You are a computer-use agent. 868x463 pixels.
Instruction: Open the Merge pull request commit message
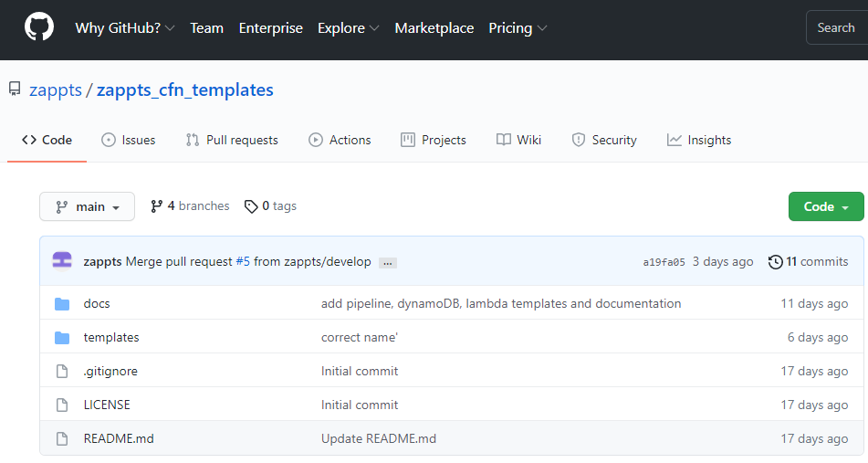coord(179,261)
